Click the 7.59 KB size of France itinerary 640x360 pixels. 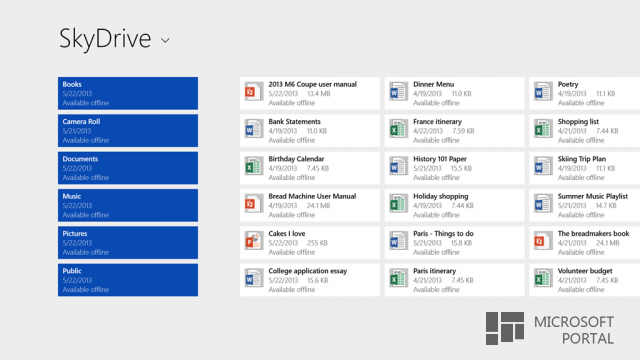click(x=463, y=131)
